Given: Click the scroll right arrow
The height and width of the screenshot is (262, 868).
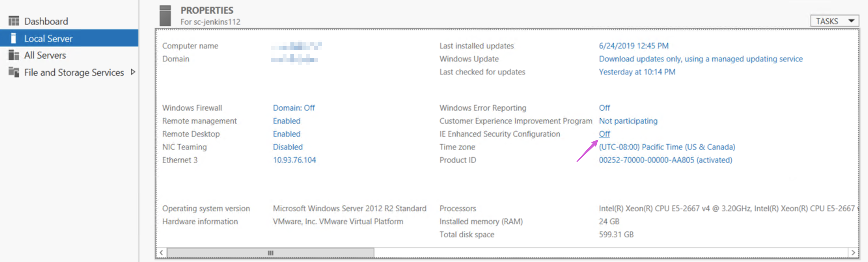Looking at the screenshot, I should (853, 253).
